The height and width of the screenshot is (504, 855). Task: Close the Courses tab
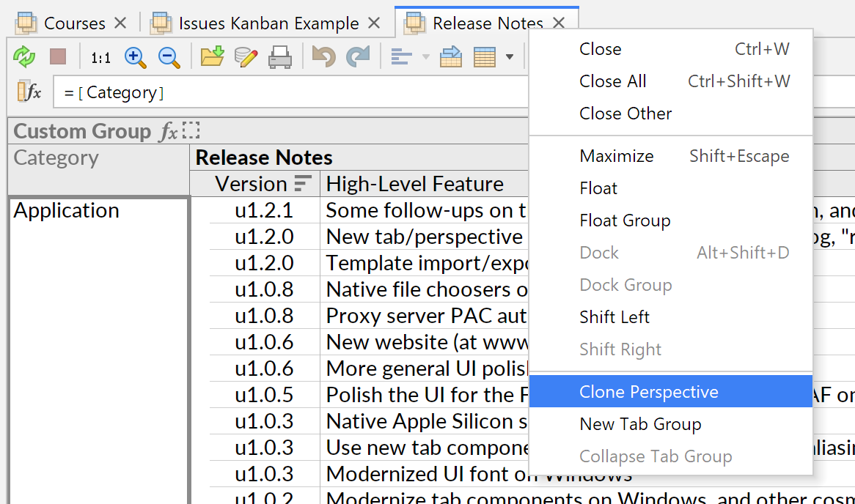tap(120, 23)
